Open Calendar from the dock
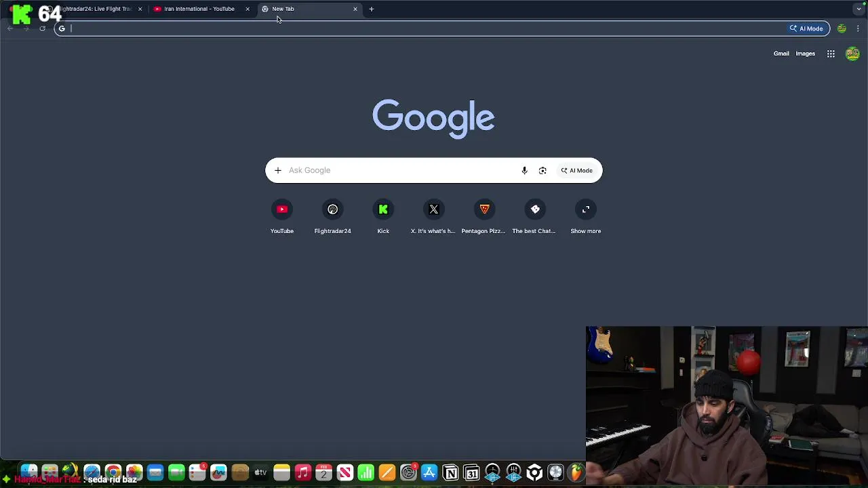 point(323,472)
